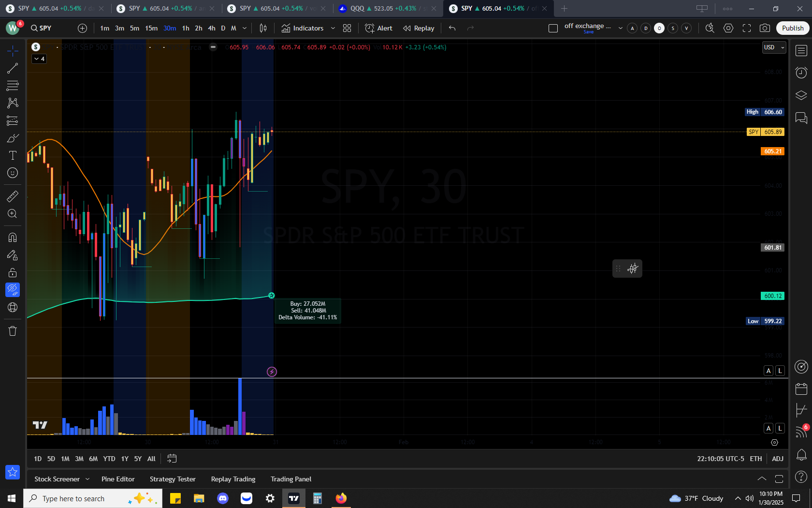Open chart settings hexagon icon

click(728, 28)
